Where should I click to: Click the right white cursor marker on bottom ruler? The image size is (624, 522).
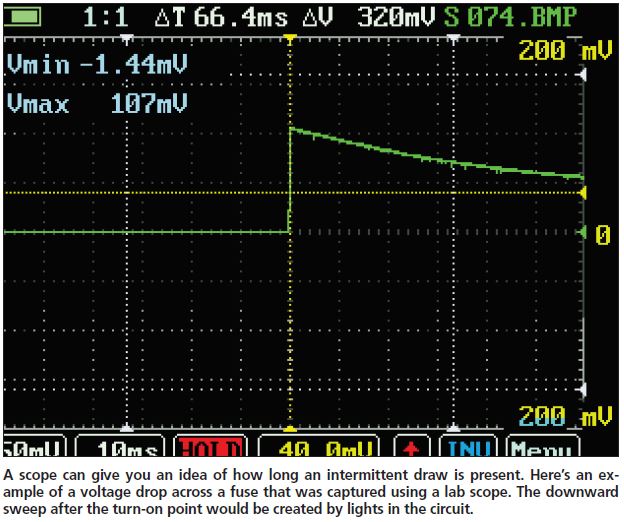(x=453, y=429)
